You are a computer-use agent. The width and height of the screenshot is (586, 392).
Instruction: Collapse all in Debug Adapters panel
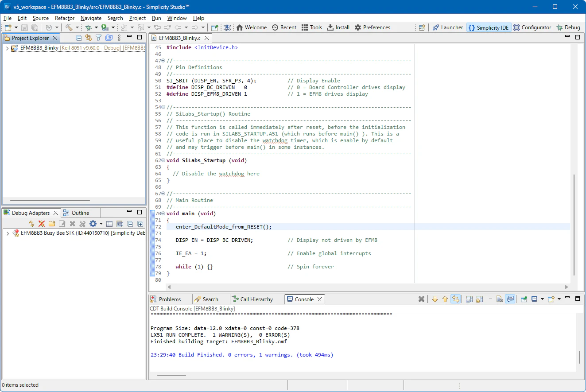coord(130,224)
